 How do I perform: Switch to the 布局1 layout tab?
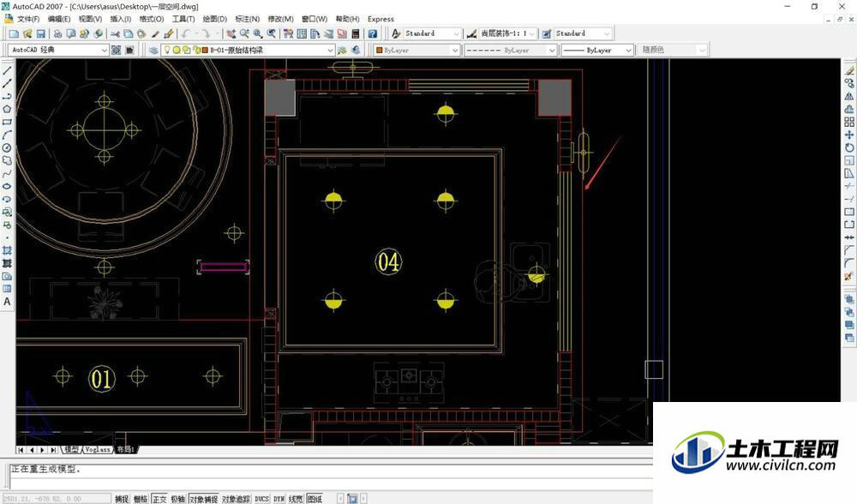tap(126, 449)
